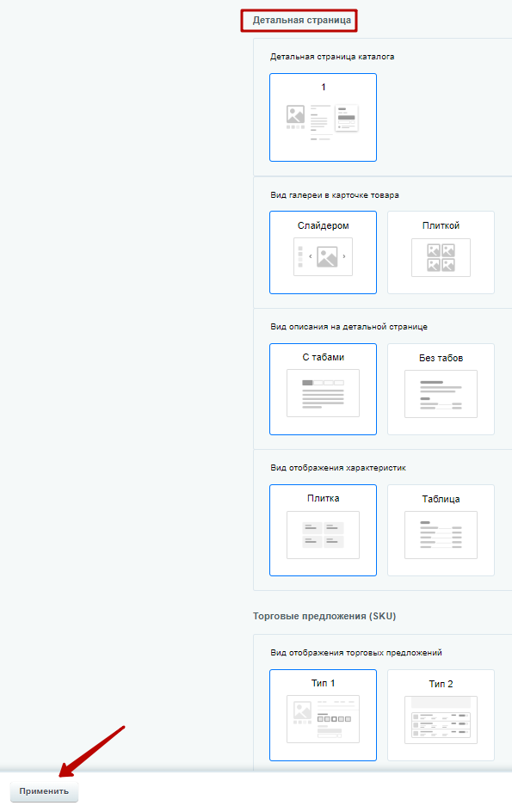
Task: Select the Тип 2 SKU display
Action: (441, 715)
